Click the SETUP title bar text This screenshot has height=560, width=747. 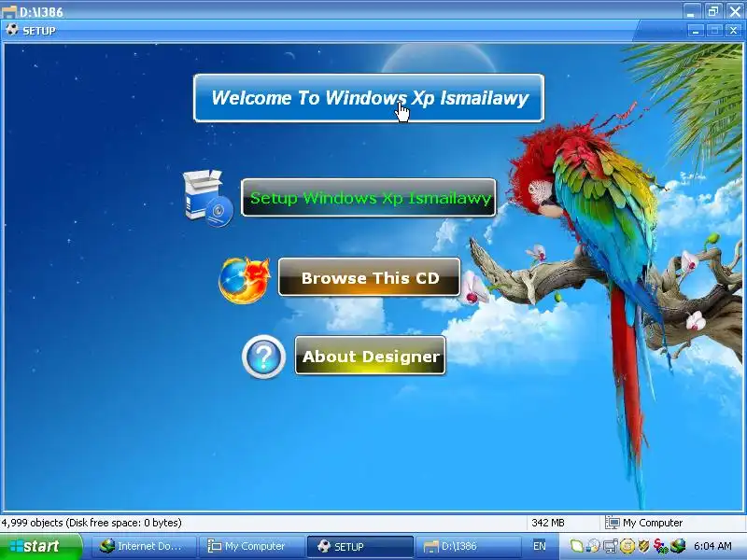pos(39,31)
